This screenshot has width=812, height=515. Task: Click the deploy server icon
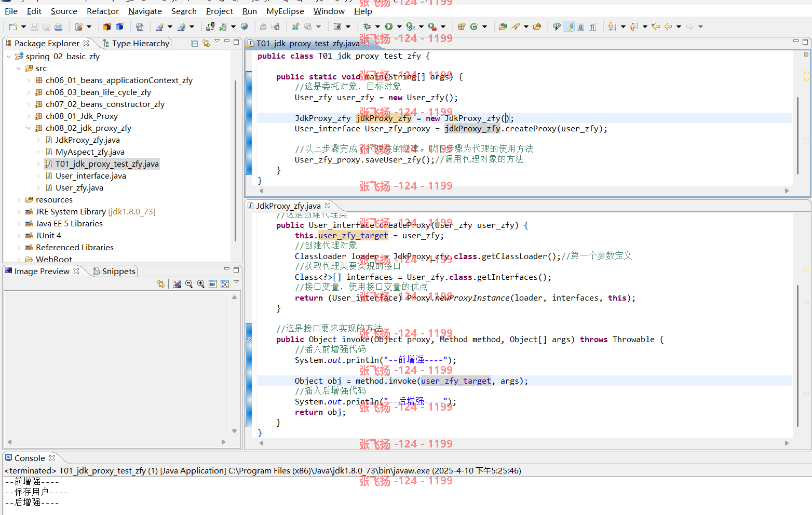pyautogui.click(x=210, y=26)
